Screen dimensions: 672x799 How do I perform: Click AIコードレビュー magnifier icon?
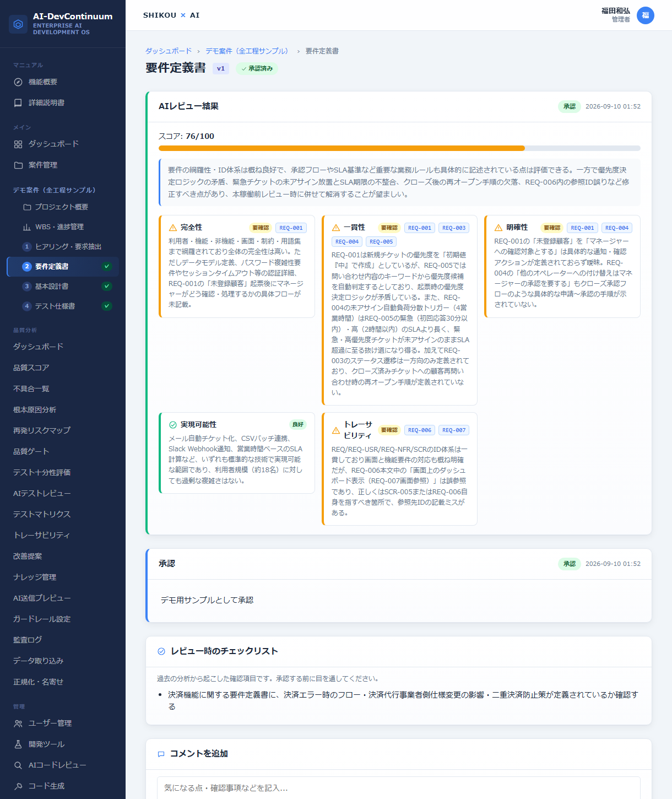tap(18, 765)
